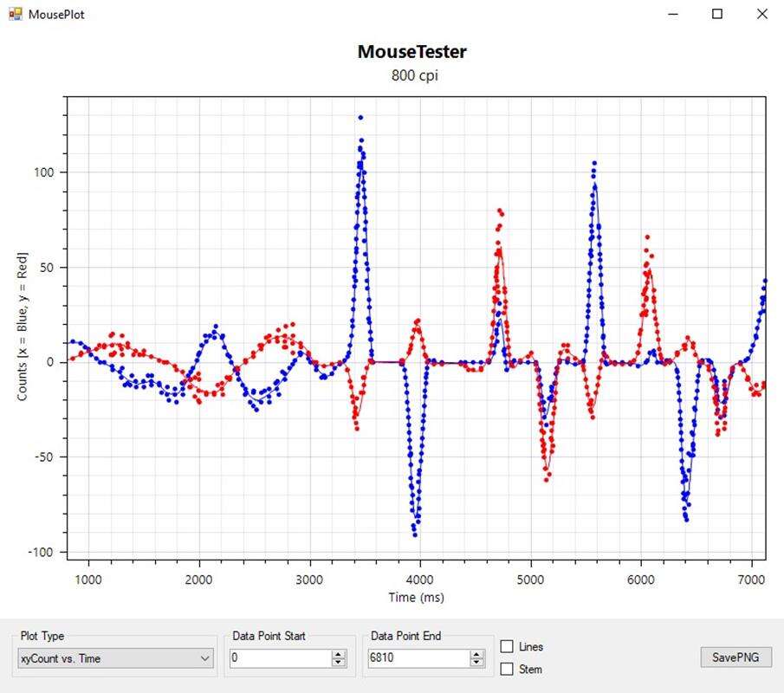Click the MousePlot app icon in title bar

pos(15,14)
